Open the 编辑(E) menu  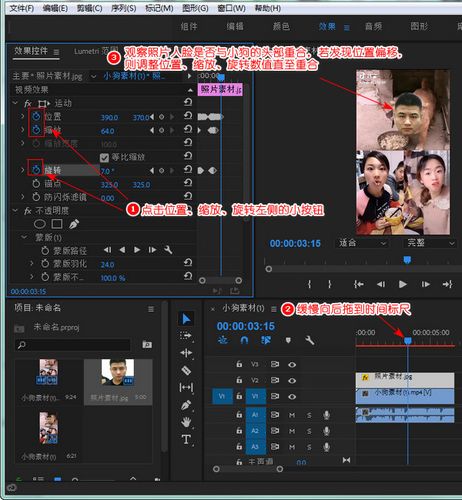tap(55, 8)
